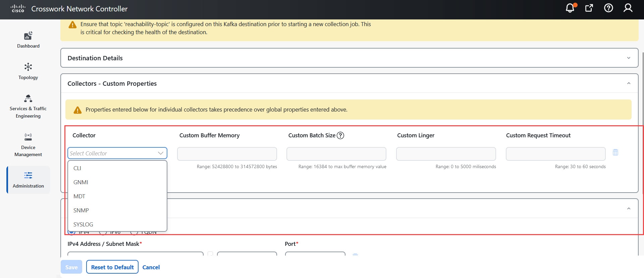The height and width of the screenshot is (278, 644).
Task: Open the Select Collector dropdown
Action: pos(117,153)
